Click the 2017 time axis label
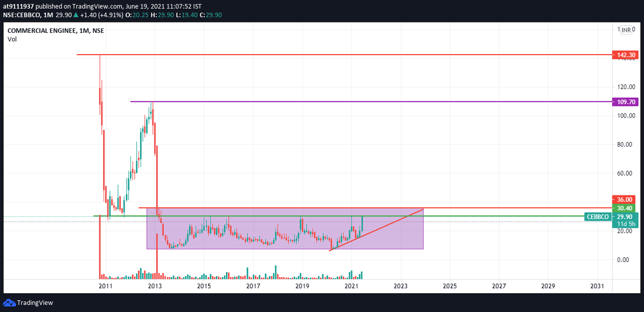Image resolution: width=644 pixels, height=312 pixels. [x=253, y=286]
